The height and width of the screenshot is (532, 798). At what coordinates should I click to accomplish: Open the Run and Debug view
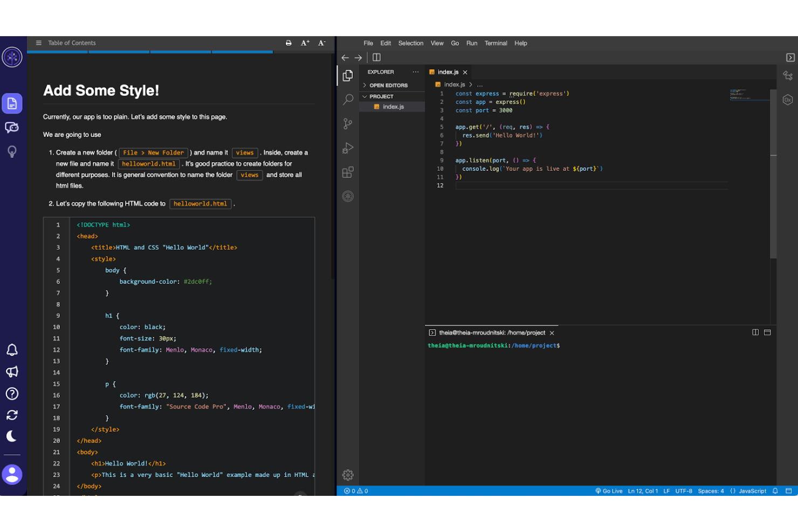347,148
